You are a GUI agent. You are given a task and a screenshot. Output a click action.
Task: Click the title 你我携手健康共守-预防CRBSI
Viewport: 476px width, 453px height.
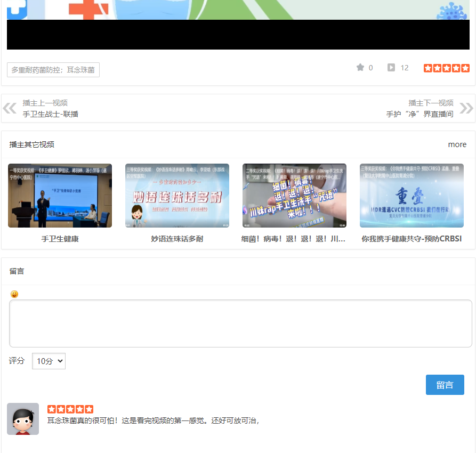412,239
